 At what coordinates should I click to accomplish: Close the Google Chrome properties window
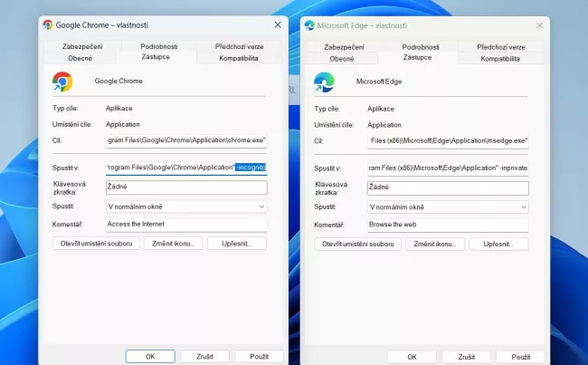tap(278, 24)
